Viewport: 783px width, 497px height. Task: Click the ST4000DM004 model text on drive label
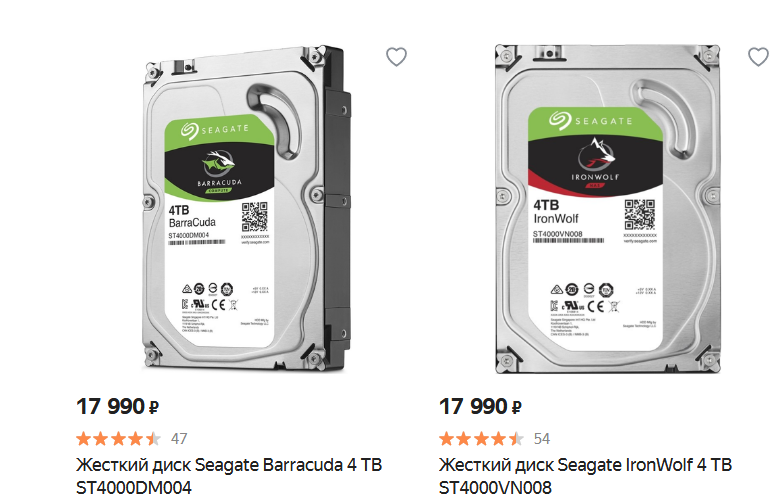coord(189,235)
